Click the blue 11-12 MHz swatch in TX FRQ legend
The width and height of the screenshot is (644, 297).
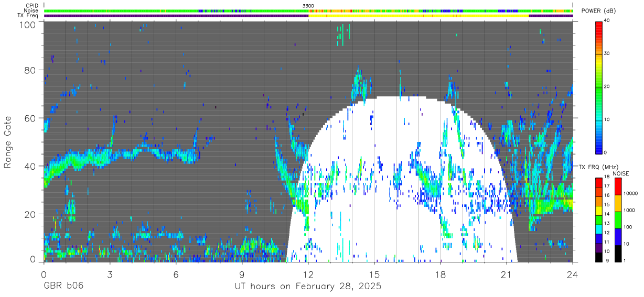click(598, 238)
